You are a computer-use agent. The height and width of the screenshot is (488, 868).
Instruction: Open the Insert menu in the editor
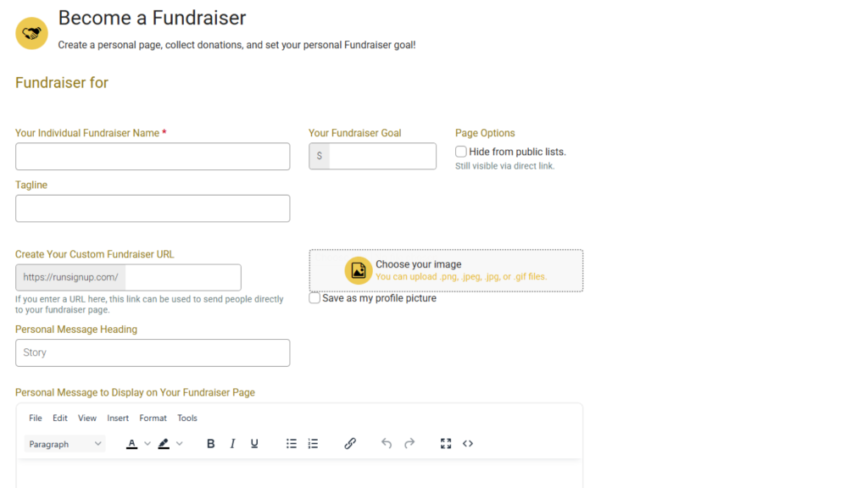(118, 418)
